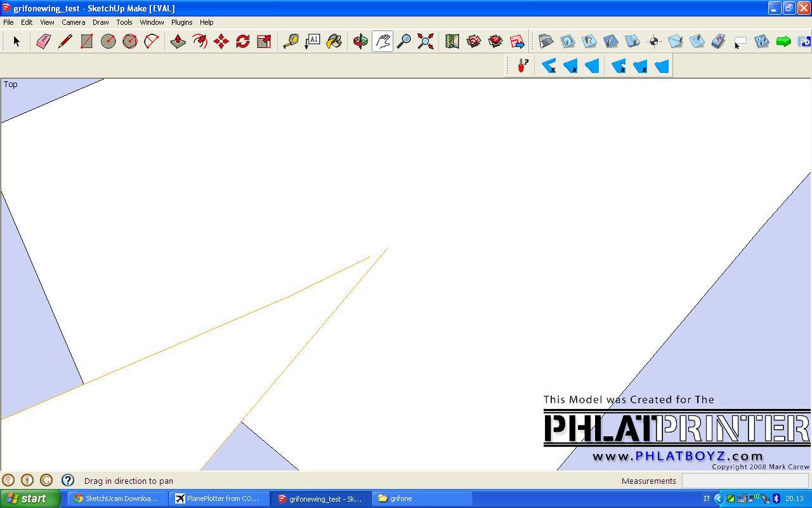Screen dimensions: 812x508
Task: Select the centerline crosshair tool icon
Action: (x=654, y=41)
